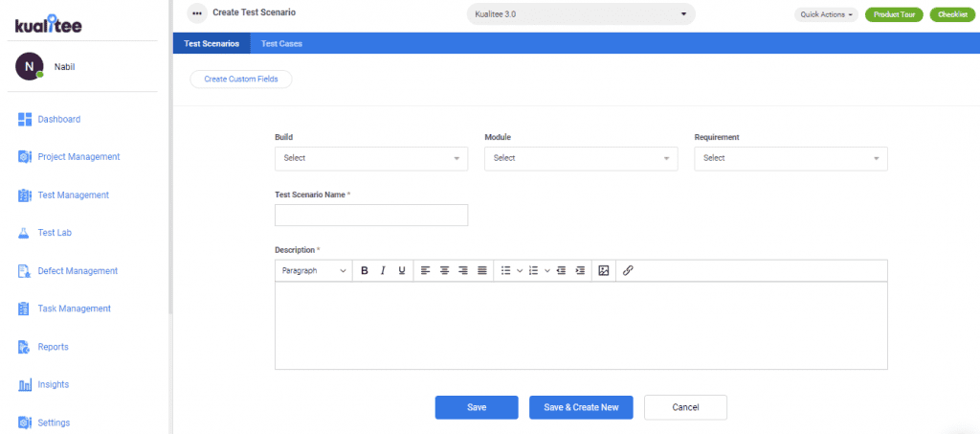Toggle underline formatting in description toolbar

point(402,271)
